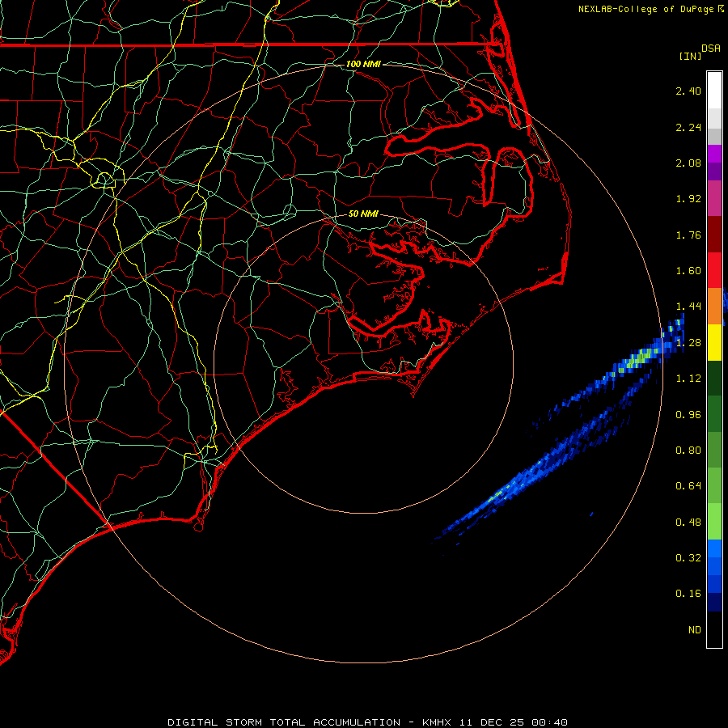Screen dimensions: 728x728
Task: Click the 1.44 legend value
Action: pyautogui.click(x=688, y=307)
